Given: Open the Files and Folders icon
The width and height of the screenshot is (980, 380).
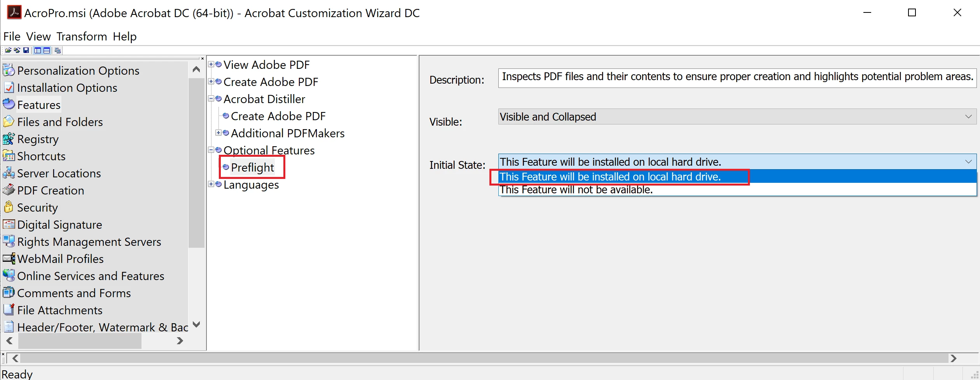Looking at the screenshot, I should (9, 122).
